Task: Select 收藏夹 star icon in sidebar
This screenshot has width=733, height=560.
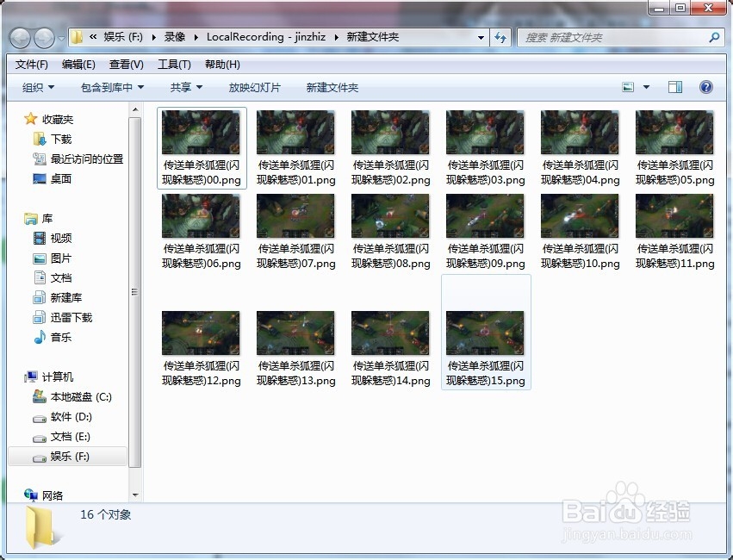Action: pyautogui.click(x=30, y=119)
